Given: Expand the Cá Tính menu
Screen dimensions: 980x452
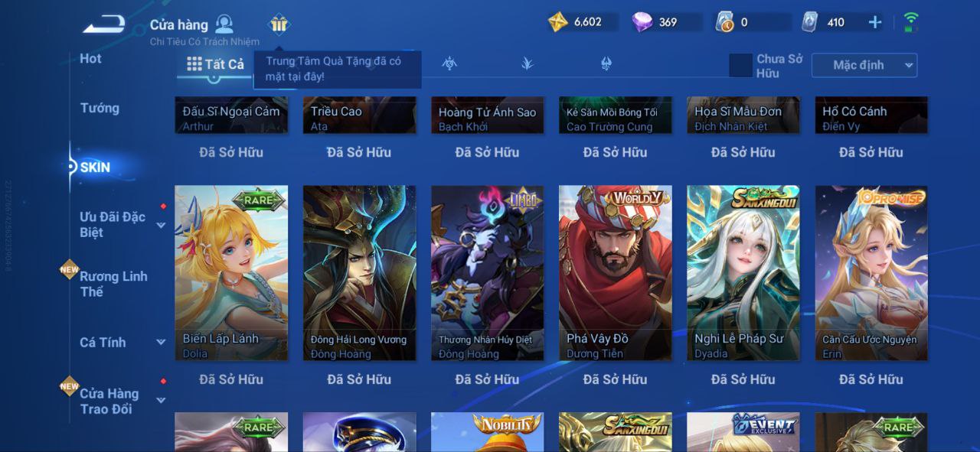Looking at the screenshot, I should point(161,343).
